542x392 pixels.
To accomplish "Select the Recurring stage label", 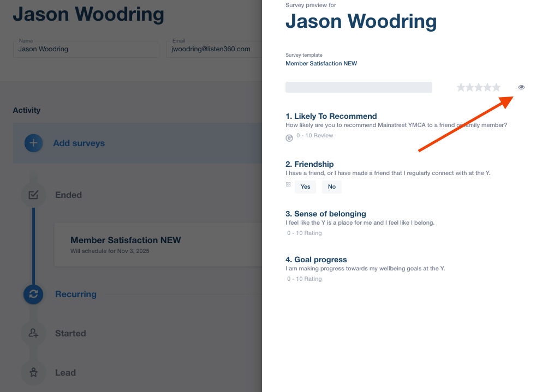I will [75, 294].
